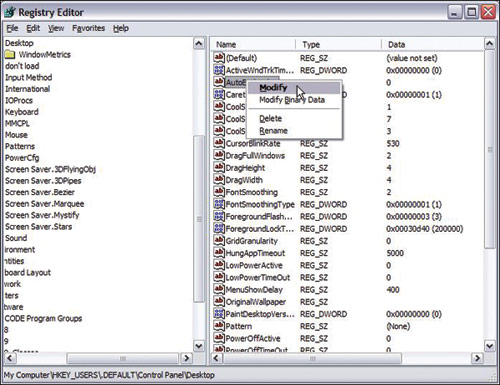Screen dimensions: 500x385
Task: Select the WindowMetrics key
Action: click(44, 54)
